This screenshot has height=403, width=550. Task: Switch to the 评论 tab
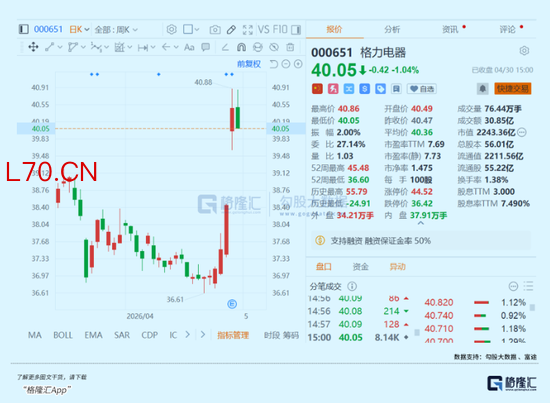pos(508,29)
